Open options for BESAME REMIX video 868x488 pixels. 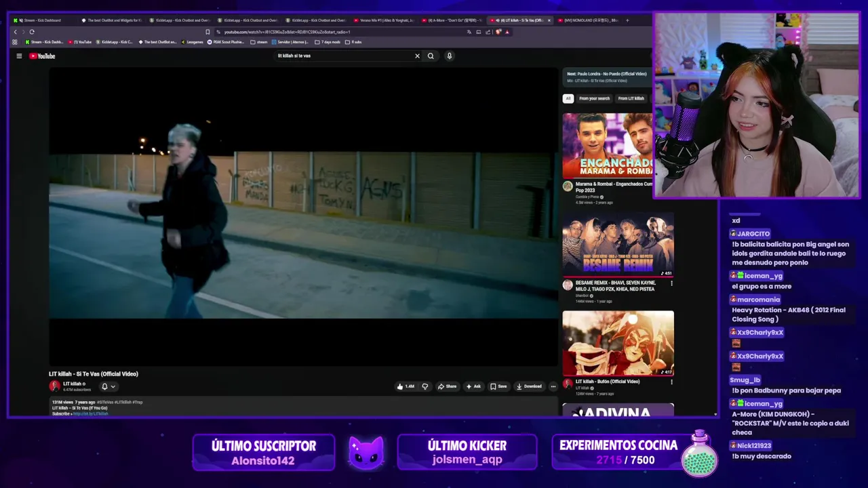click(671, 283)
